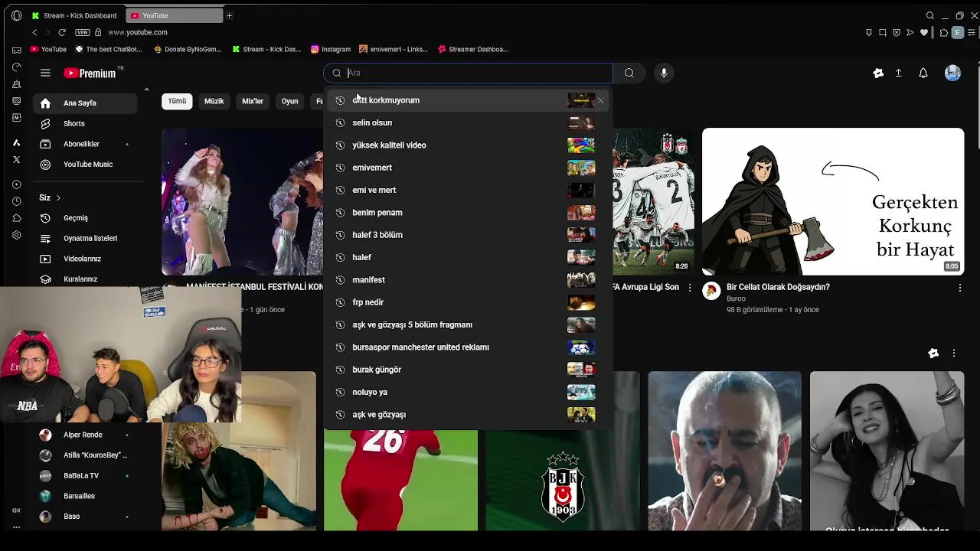This screenshot has height=551, width=980.
Task: Click the www.youtube.com address bar
Action: coord(138,32)
